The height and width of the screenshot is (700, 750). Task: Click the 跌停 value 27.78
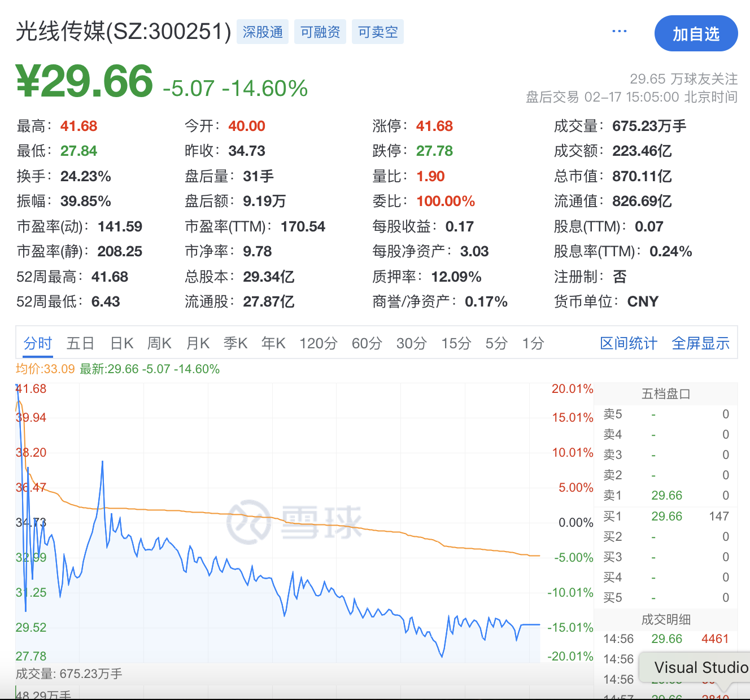[x=435, y=151]
